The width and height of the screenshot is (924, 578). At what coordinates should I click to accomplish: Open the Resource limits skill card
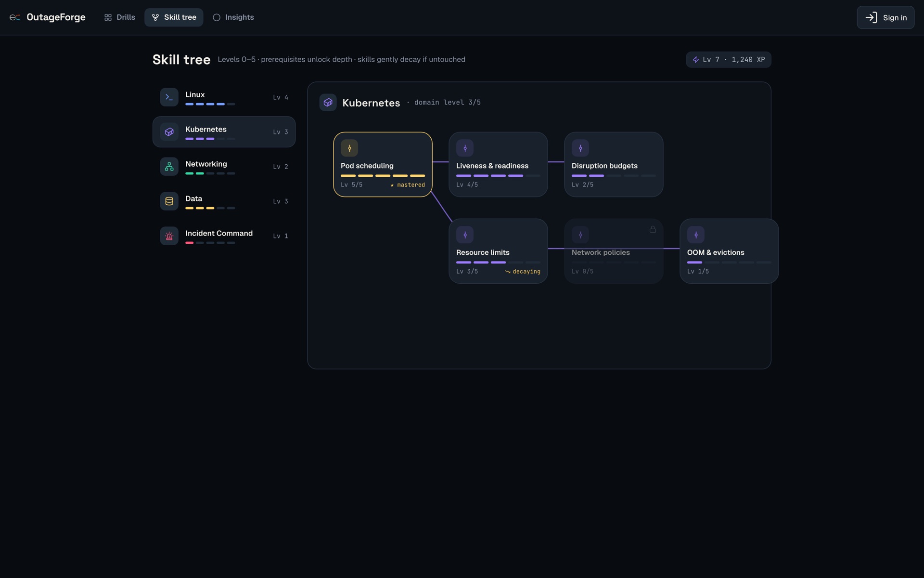click(x=498, y=251)
